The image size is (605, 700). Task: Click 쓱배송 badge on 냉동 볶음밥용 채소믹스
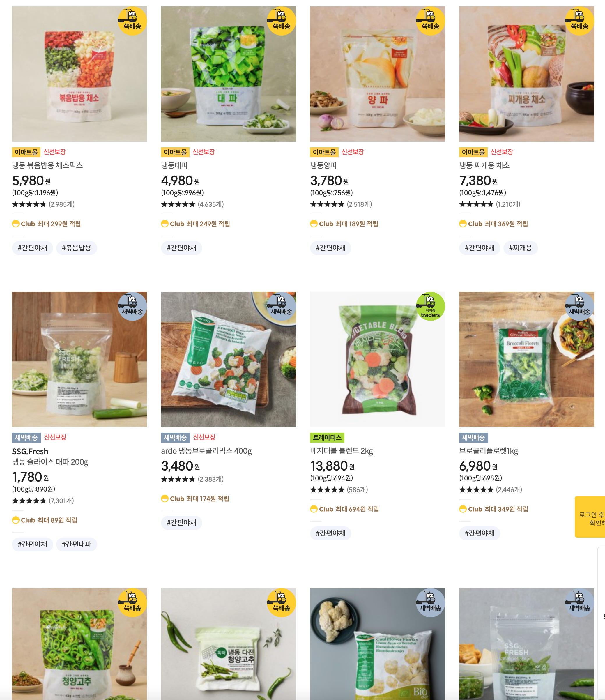click(132, 21)
